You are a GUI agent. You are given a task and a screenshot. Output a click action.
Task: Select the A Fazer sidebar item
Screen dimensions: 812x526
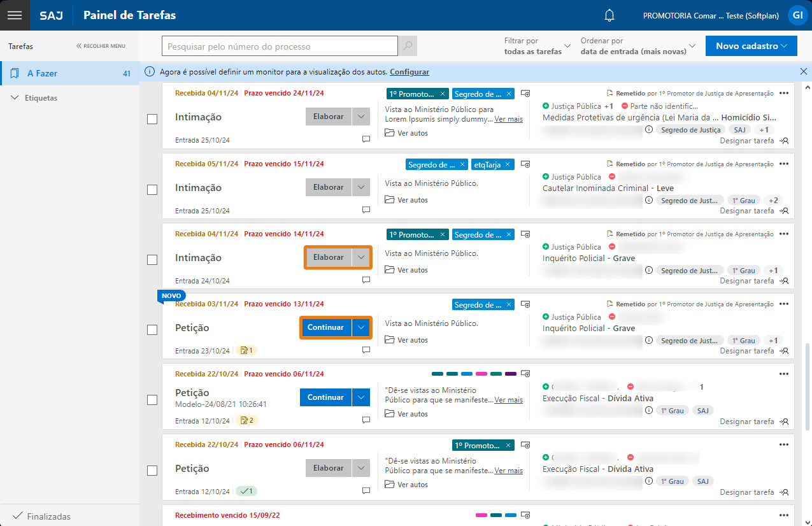tap(42, 73)
